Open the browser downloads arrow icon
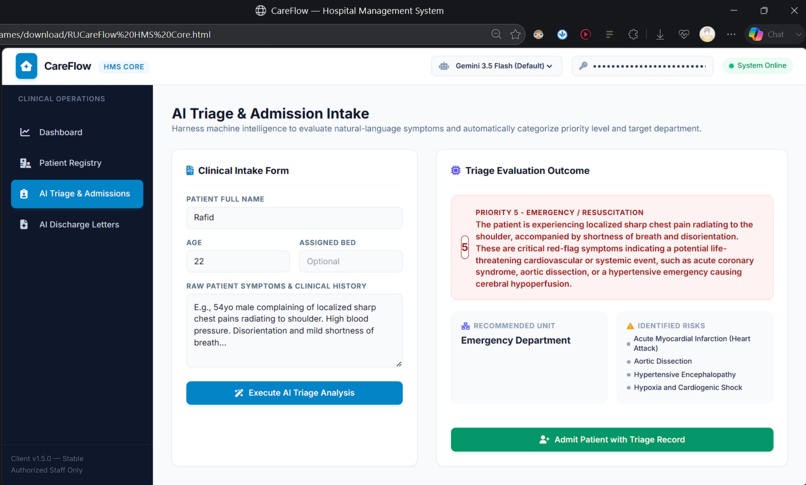This screenshot has height=485, width=806. (660, 34)
